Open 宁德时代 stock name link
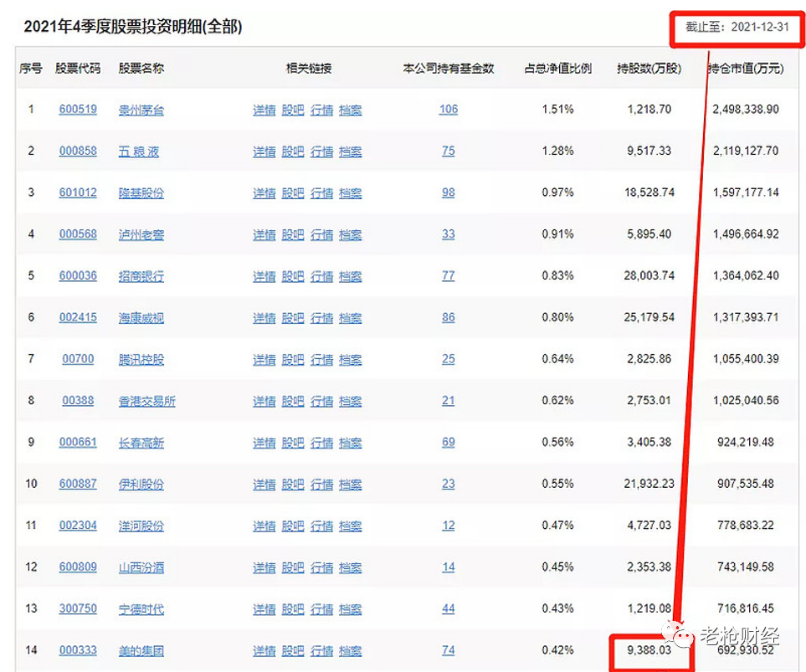Image resolution: width=806 pixels, height=672 pixels. pos(141,610)
